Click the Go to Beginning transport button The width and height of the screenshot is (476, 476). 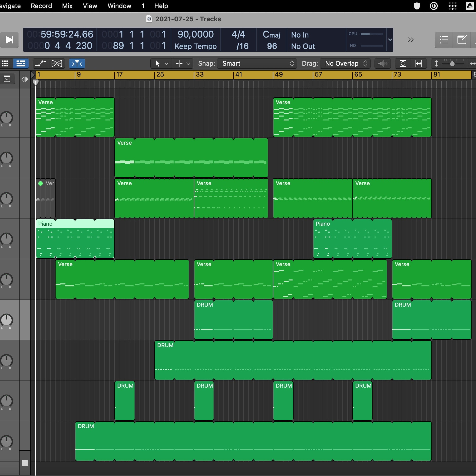point(9,40)
